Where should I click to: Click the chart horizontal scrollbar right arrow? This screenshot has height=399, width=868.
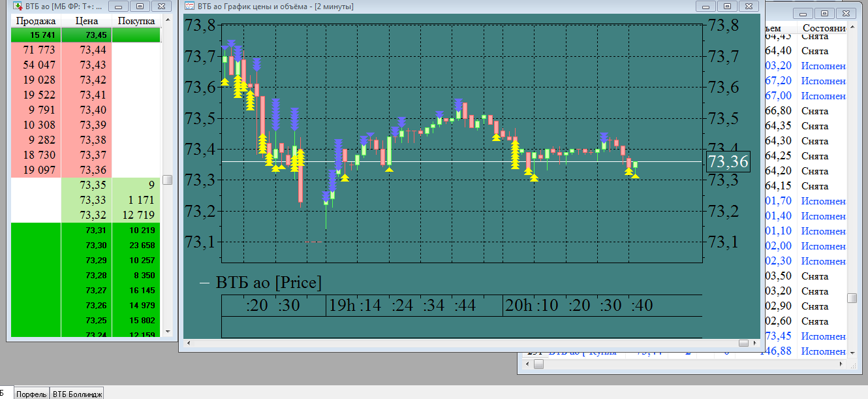756,343
